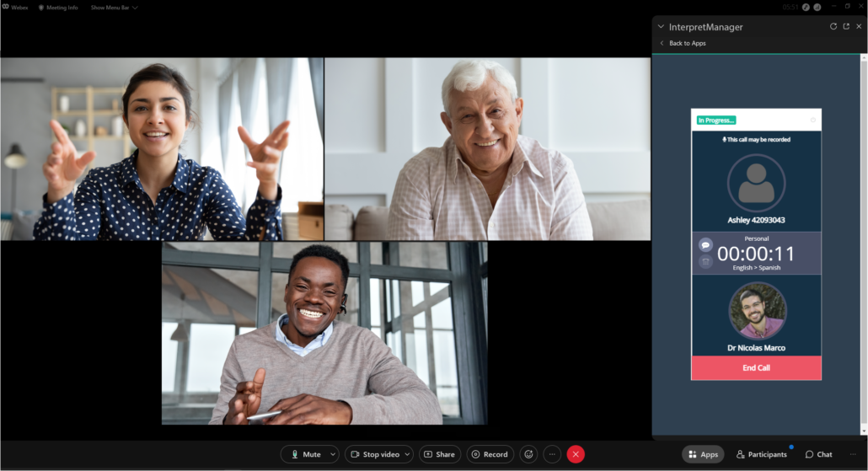
Task: Open the Apps panel tab
Action: pyautogui.click(x=703, y=454)
